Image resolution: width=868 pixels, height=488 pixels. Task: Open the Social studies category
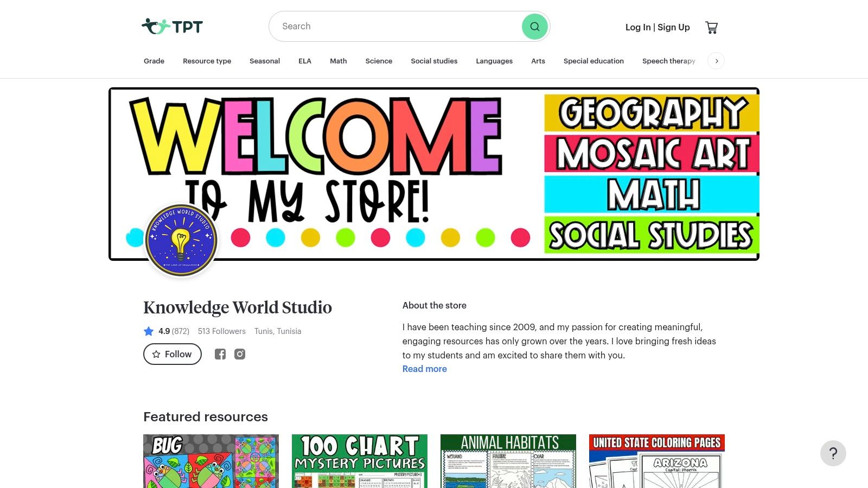[434, 61]
